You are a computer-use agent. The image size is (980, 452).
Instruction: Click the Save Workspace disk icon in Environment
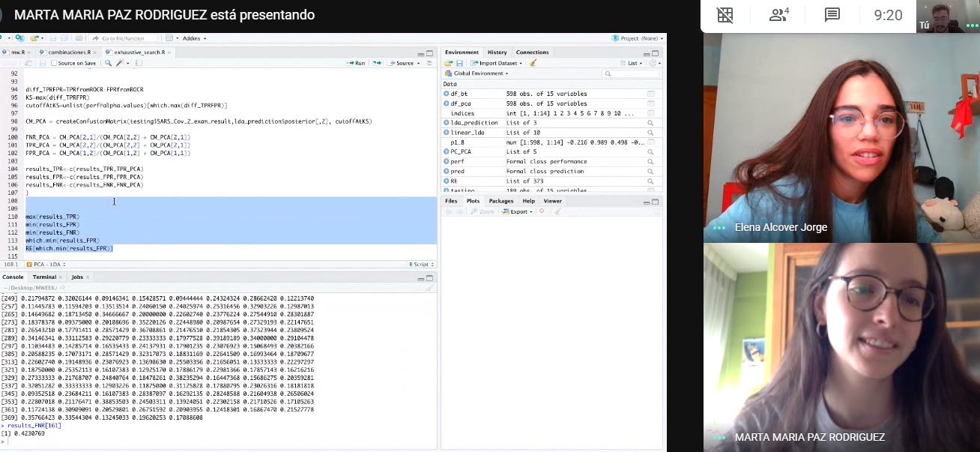point(459,63)
